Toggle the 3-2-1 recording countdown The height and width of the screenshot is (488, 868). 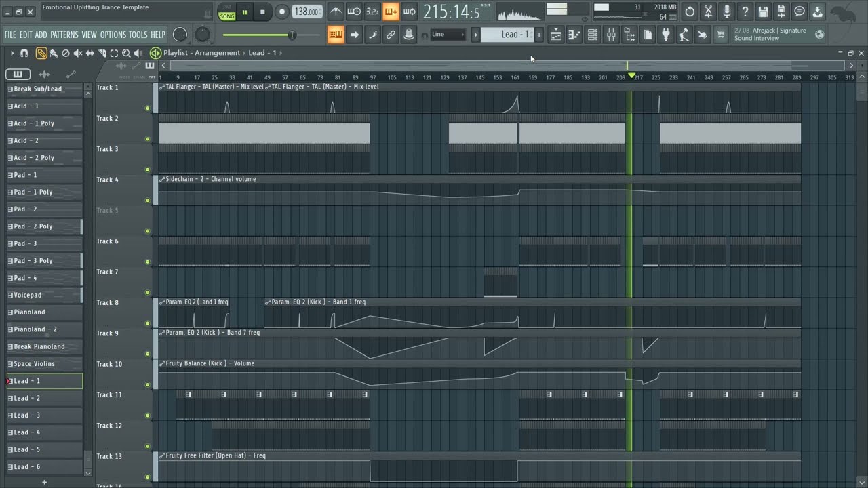tap(372, 12)
